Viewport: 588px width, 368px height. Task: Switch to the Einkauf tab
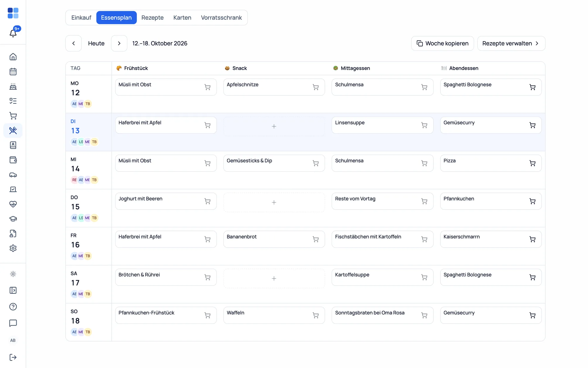click(x=81, y=18)
